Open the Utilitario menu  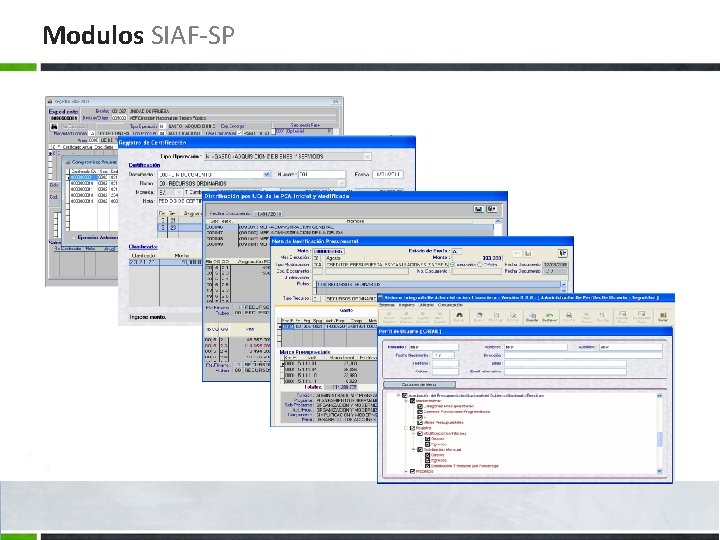point(426,305)
